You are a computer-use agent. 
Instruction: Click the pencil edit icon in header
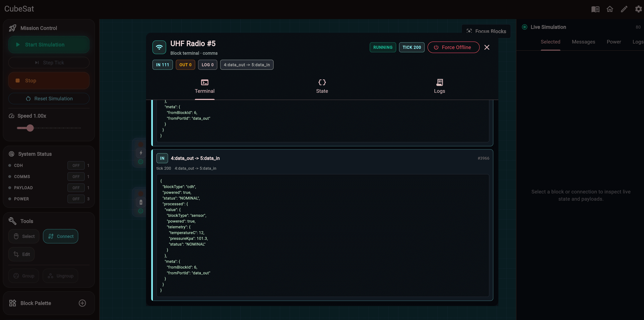click(624, 9)
